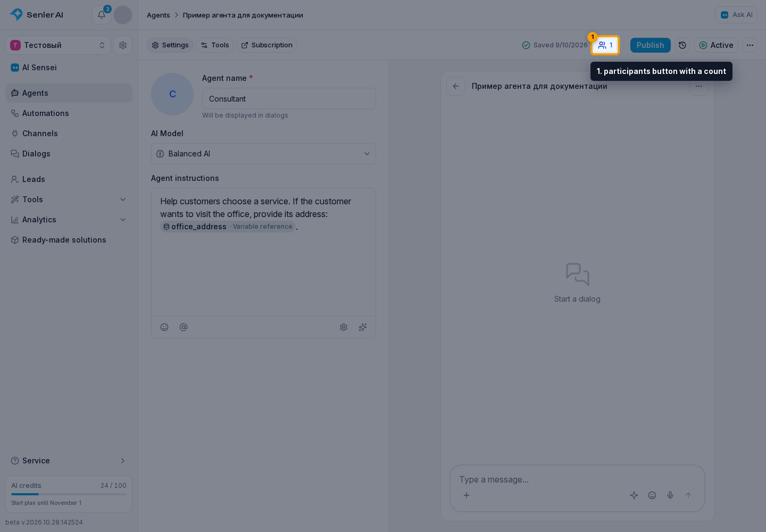Click the agent avatar letter C
Screen dimensions: 766x532
(172, 94)
